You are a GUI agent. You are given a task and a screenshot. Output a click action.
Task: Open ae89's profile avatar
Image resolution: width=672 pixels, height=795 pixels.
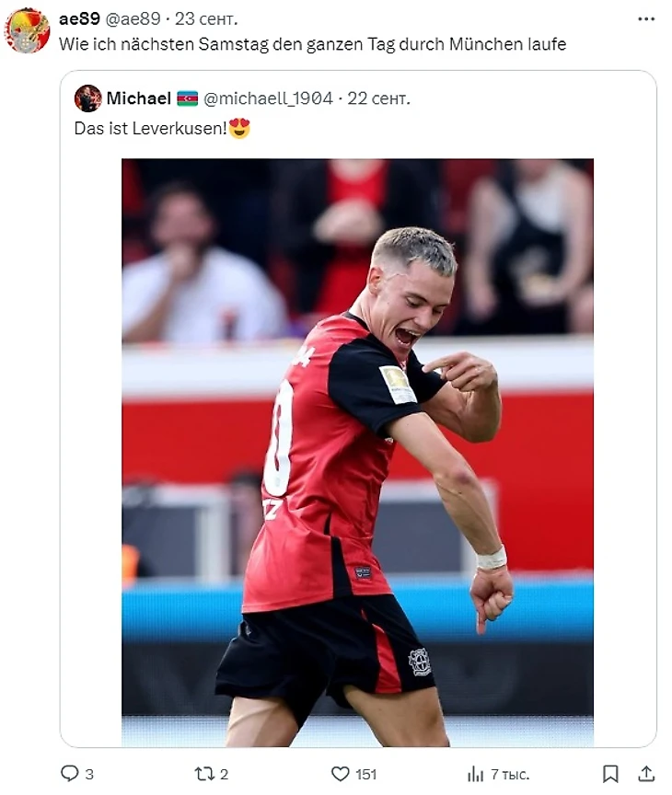coord(27,30)
